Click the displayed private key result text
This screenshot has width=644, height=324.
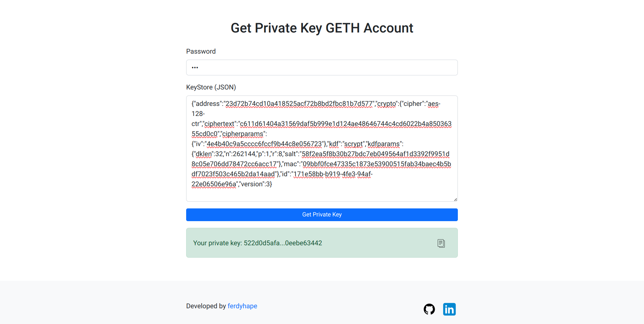[x=257, y=243]
